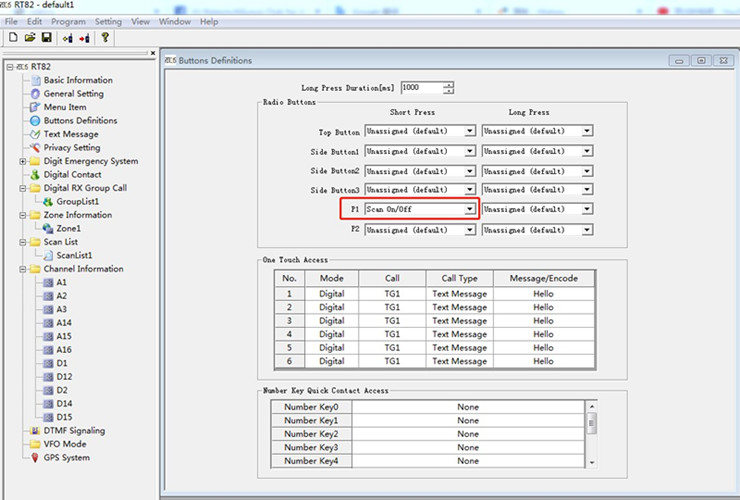Open the Top Button Long Press dropdown
The height and width of the screenshot is (500, 740).
(x=587, y=131)
